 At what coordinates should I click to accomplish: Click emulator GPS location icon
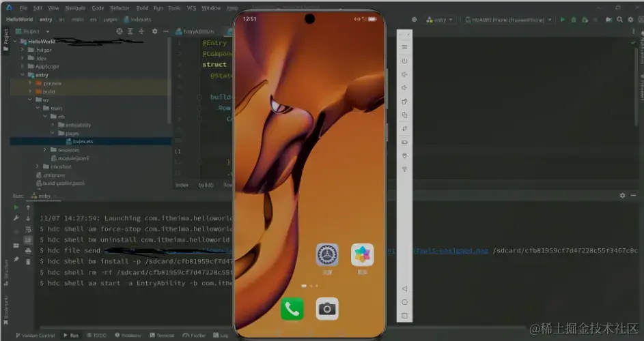404,155
